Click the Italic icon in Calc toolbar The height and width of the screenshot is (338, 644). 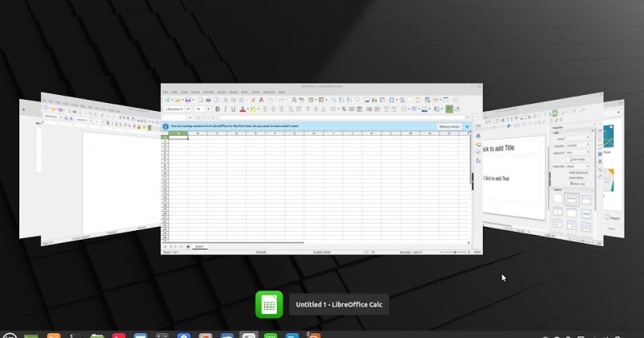click(225, 109)
